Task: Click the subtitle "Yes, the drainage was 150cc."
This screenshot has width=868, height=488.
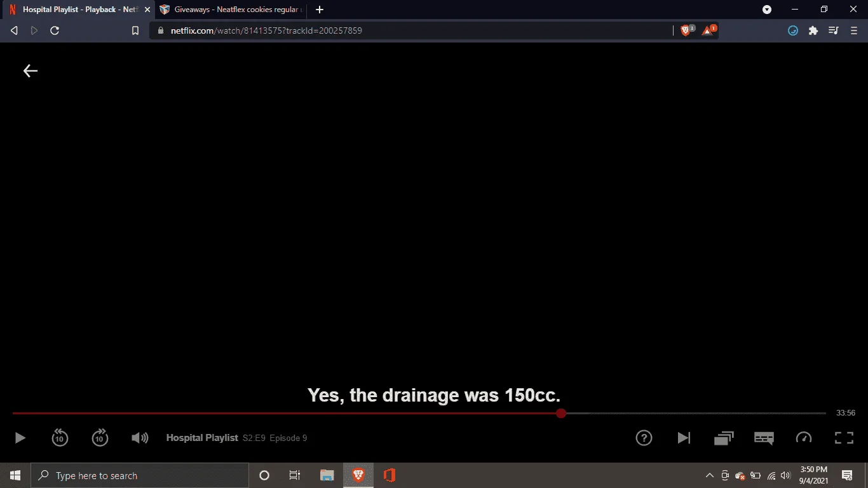Action: pyautogui.click(x=434, y=395)
